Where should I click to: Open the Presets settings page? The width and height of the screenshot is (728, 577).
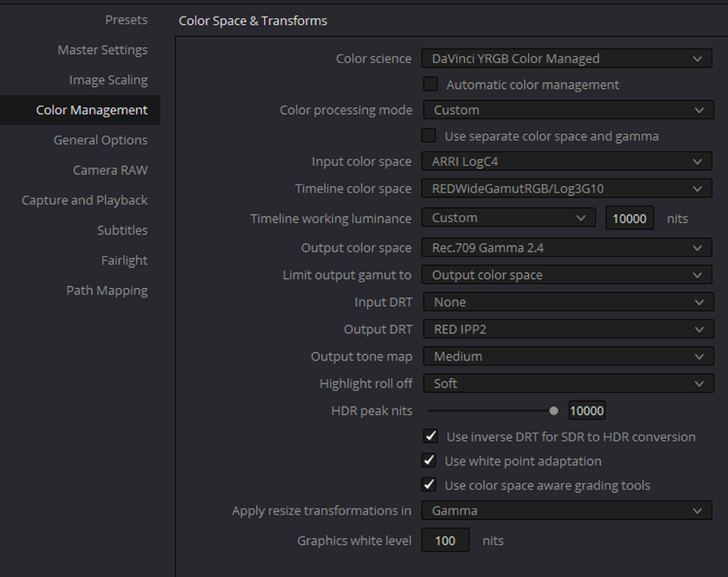coord(126,20)
